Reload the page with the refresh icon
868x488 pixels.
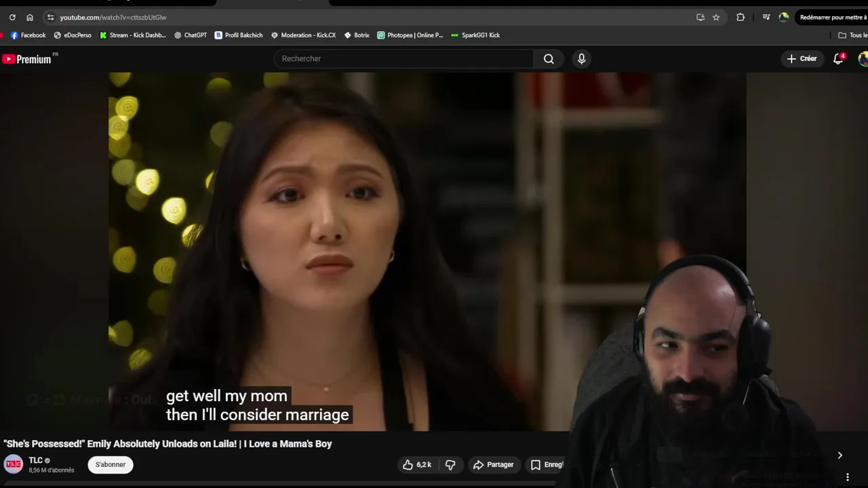12,18
